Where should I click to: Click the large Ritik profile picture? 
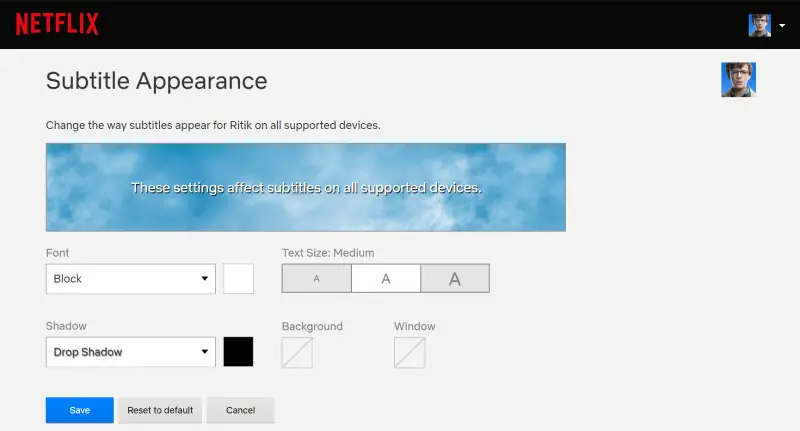point(738,80)
